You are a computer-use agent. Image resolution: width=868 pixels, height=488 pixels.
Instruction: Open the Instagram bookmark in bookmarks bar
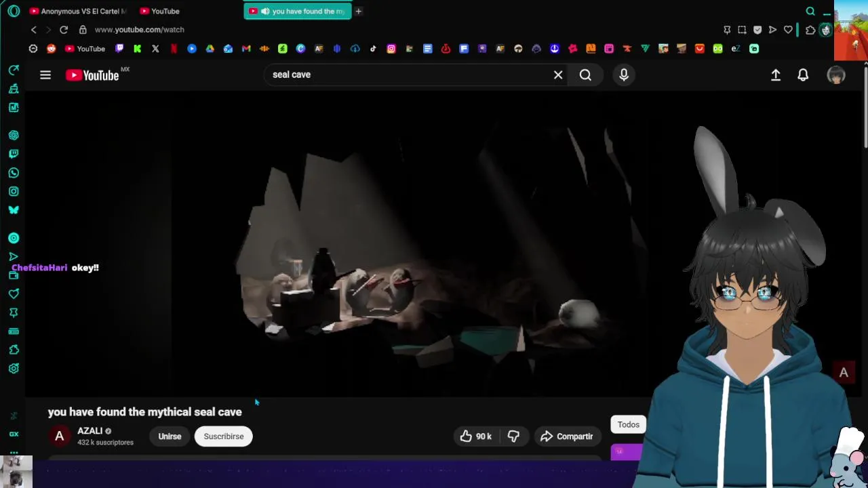(x=391, y=49)
